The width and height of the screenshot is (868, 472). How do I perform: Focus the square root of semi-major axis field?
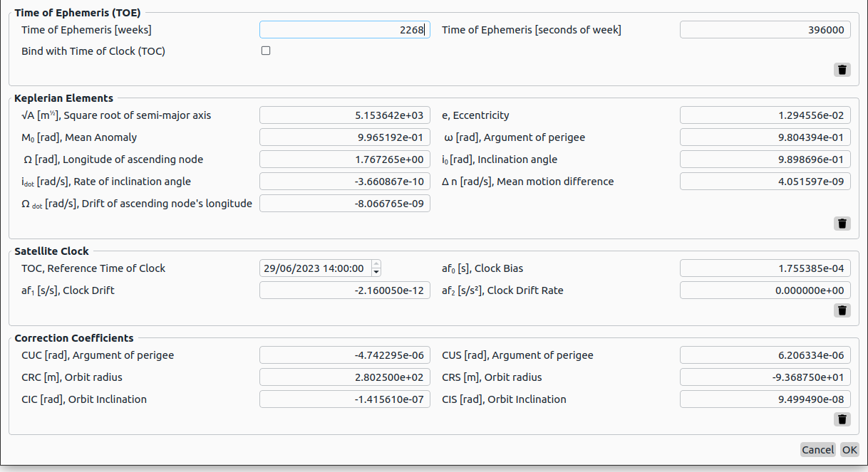click(344, 115)
